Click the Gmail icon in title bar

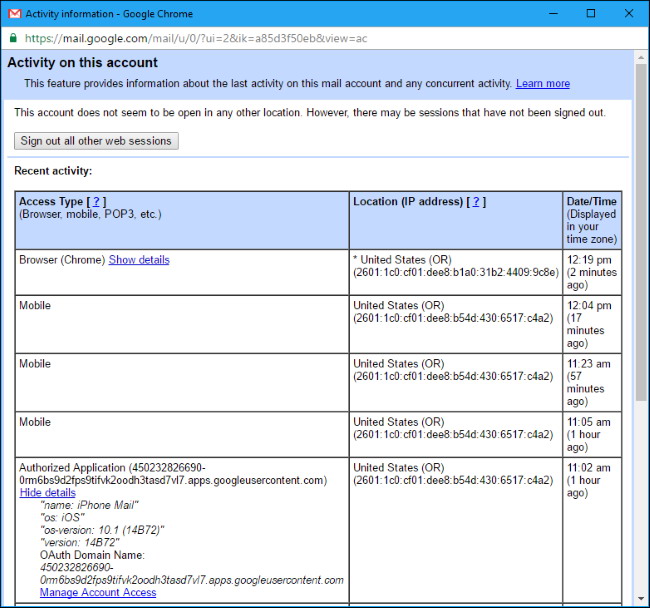pos(13,14)
